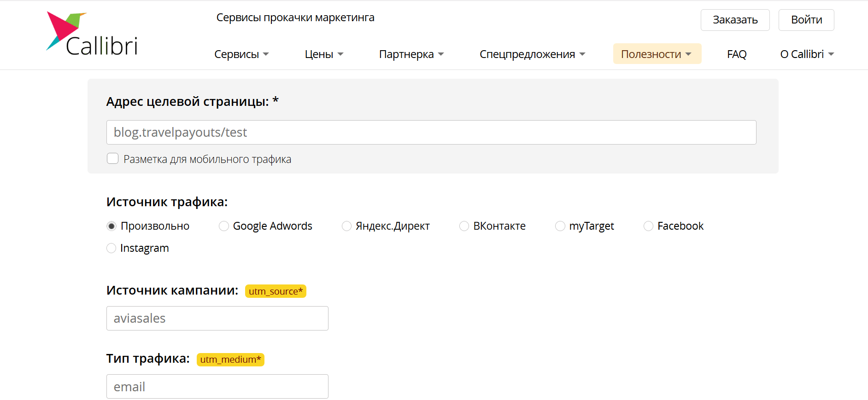Select the myTarget radio button

[x=560, y=226]
